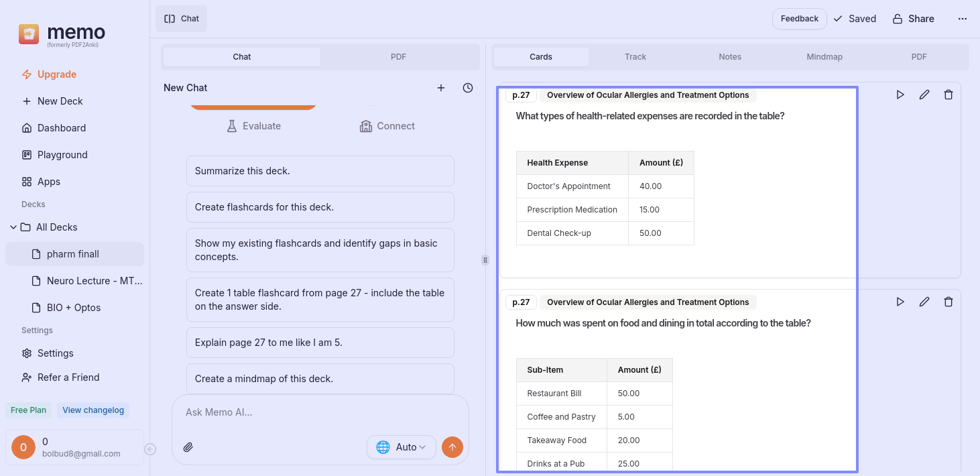Send message with orange arrow button

coord(452,447)
